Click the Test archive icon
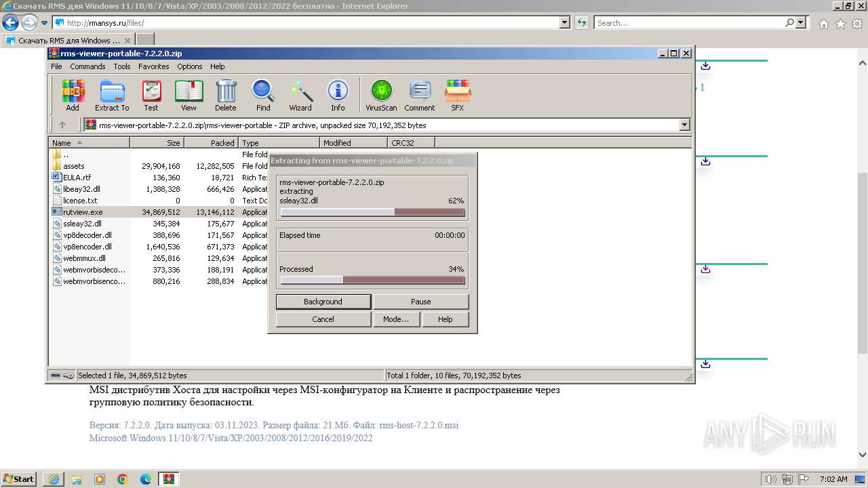 coord(151,95)
